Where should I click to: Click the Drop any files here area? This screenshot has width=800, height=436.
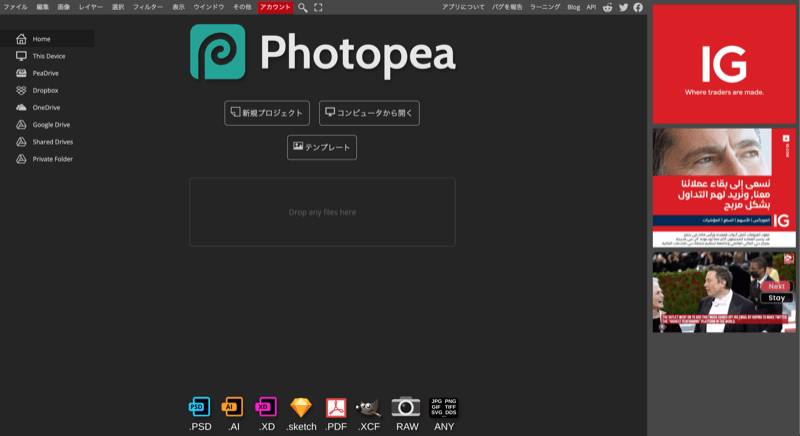point(322,212)
